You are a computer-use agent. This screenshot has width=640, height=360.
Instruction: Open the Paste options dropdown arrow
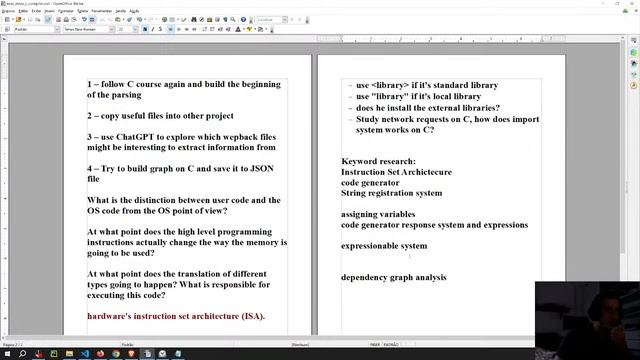(x=123, y=20)
